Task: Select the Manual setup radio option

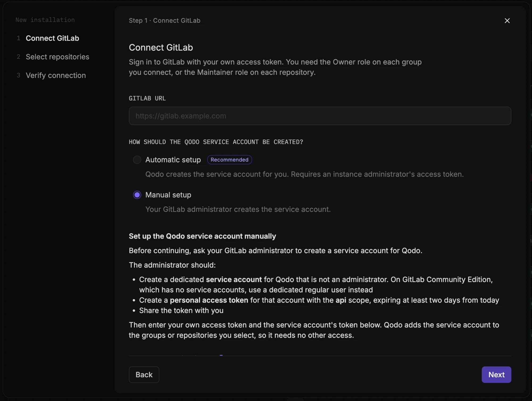Action: (x=137, y=195)
